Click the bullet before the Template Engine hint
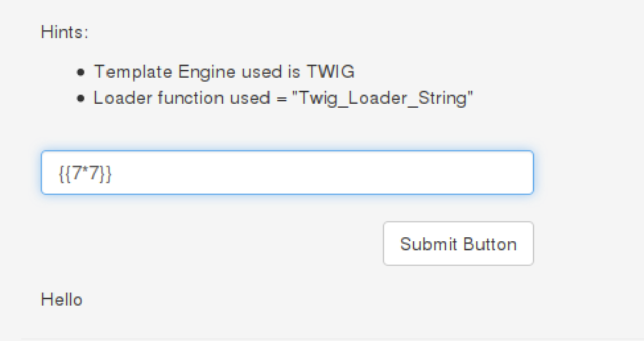Viewport: 644px width, 341px height. (81, 73)
